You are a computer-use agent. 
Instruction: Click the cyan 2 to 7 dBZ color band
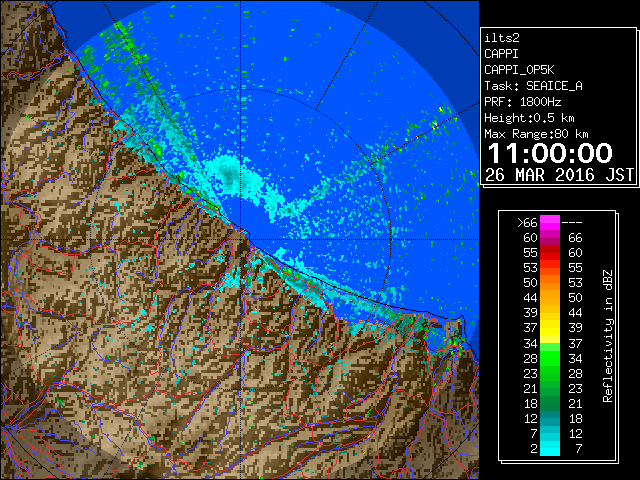click(x=550, y=449)
